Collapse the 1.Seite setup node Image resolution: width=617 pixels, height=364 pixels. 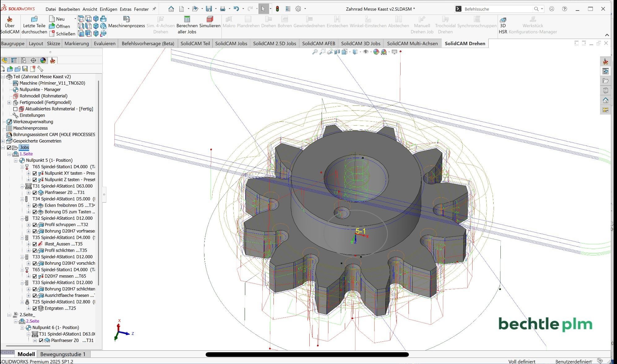[x=9, y=154]
